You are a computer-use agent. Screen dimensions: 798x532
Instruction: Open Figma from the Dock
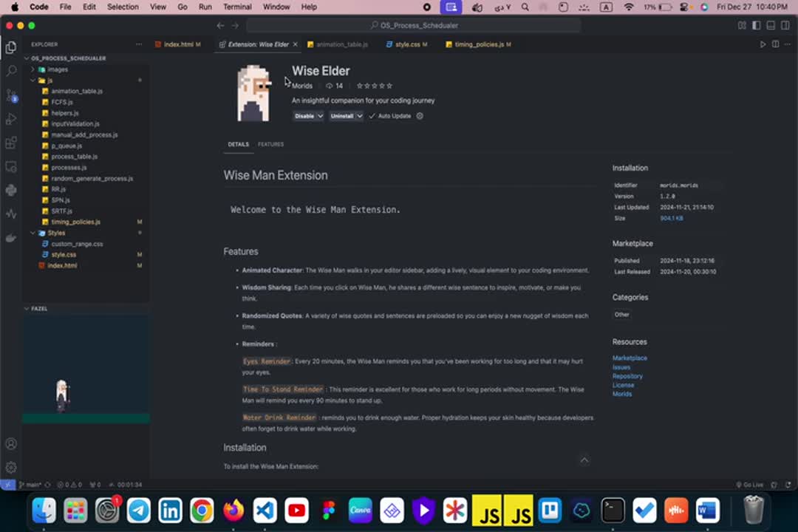(328, 511)
